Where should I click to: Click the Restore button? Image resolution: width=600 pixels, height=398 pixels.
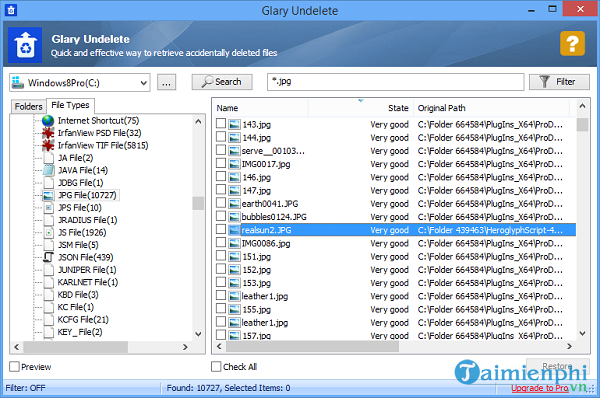558,367
